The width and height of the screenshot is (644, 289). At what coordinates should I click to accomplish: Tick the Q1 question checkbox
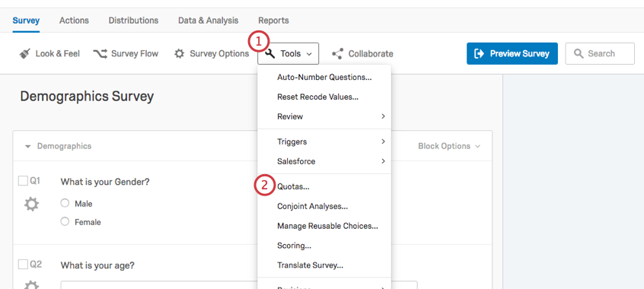pyautogui.click(x=23, y=181)
